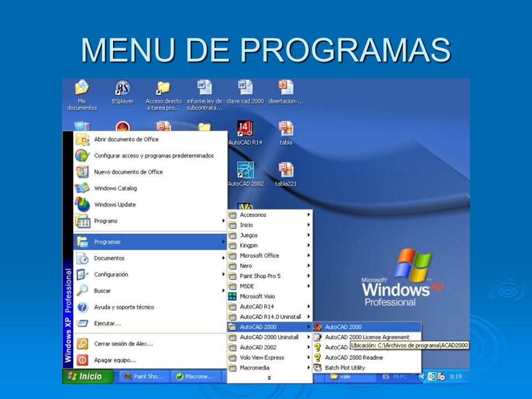This screenshot has height=399, width=532.
Task: Click the AutoCAD 2000 application icon in submenu
Action: [318, 327]
